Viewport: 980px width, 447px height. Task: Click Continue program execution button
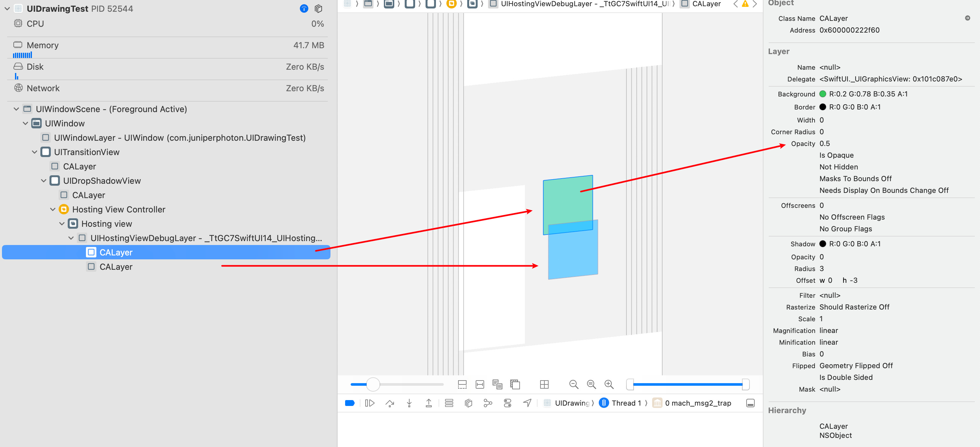pyautogui.click(x=370, y=403)
